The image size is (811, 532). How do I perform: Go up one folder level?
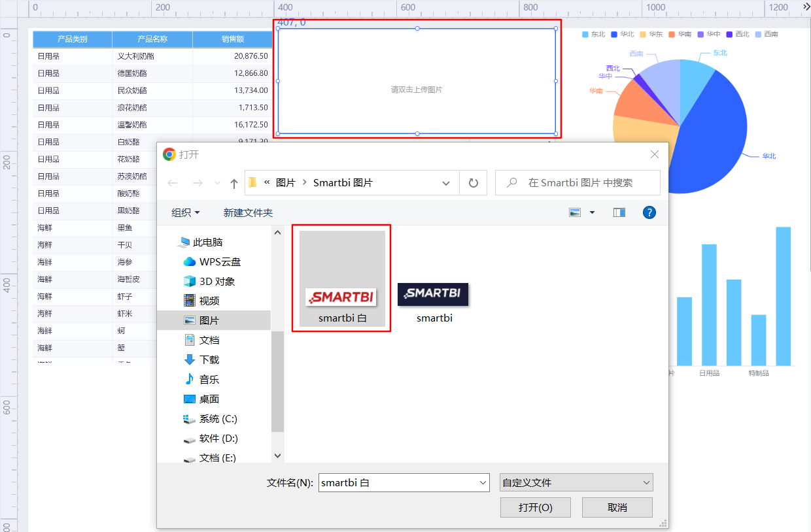pos(234,184)
